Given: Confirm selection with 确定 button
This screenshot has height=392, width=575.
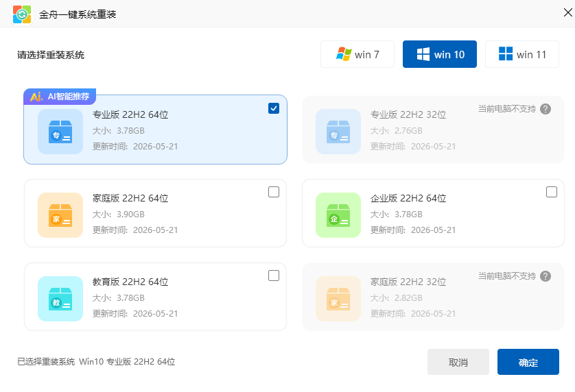Looking at the screenshot, I should pos(528,362).
